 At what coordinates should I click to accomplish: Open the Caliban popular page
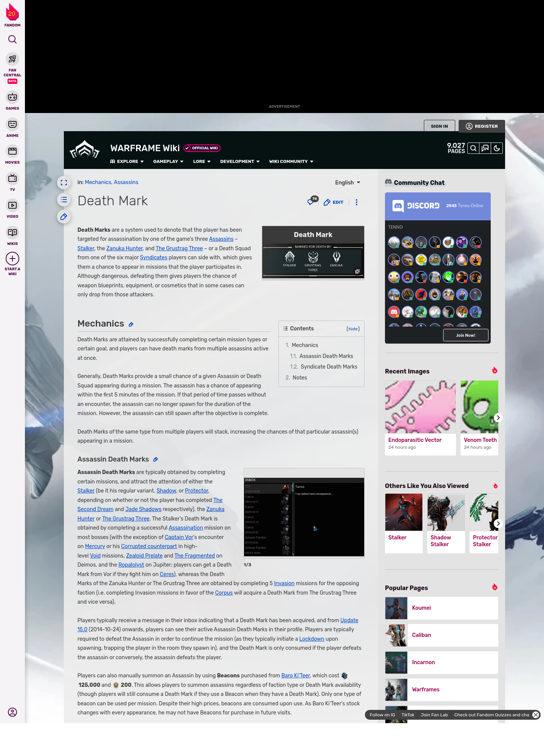coord(442,635)
